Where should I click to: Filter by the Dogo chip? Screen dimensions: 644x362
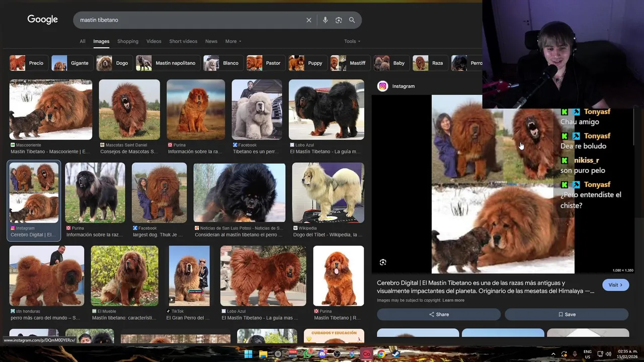click(x=114, y=63)
